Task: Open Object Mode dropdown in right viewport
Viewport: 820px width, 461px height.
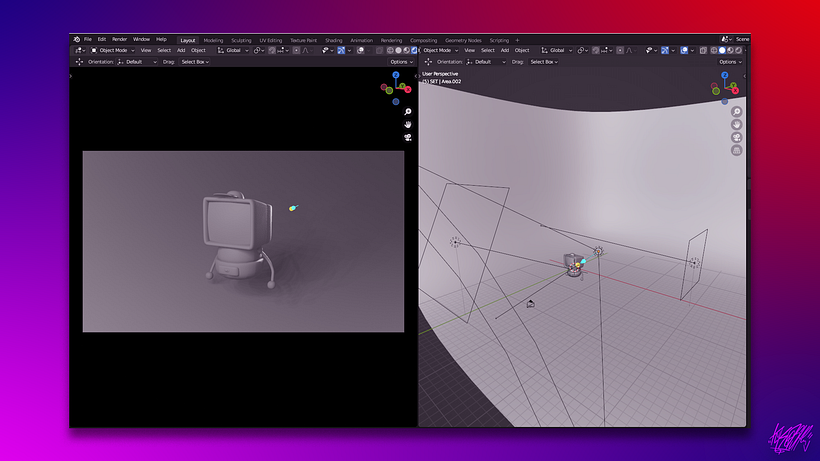Action: click(440, 50)
